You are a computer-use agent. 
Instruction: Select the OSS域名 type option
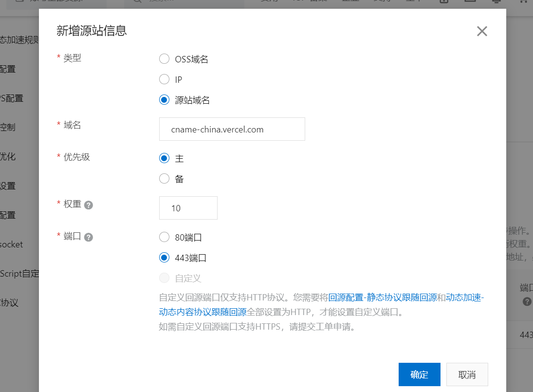click(x=165, y=59)
